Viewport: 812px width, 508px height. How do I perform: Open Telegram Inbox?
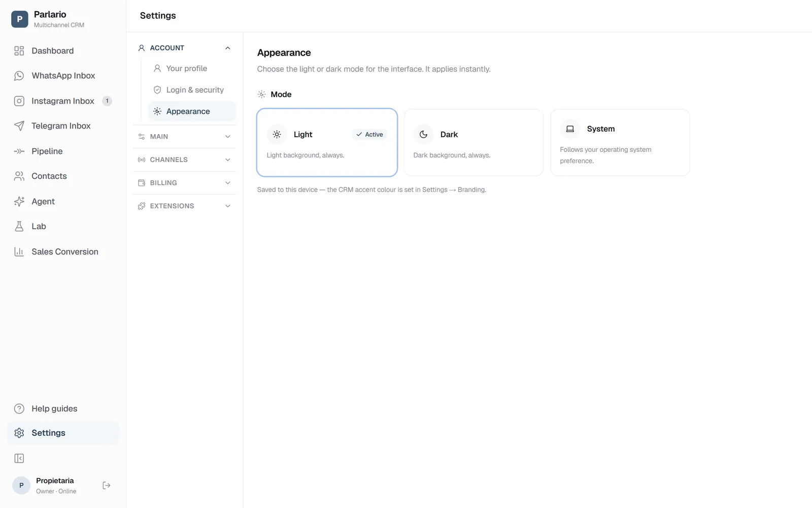63,126
